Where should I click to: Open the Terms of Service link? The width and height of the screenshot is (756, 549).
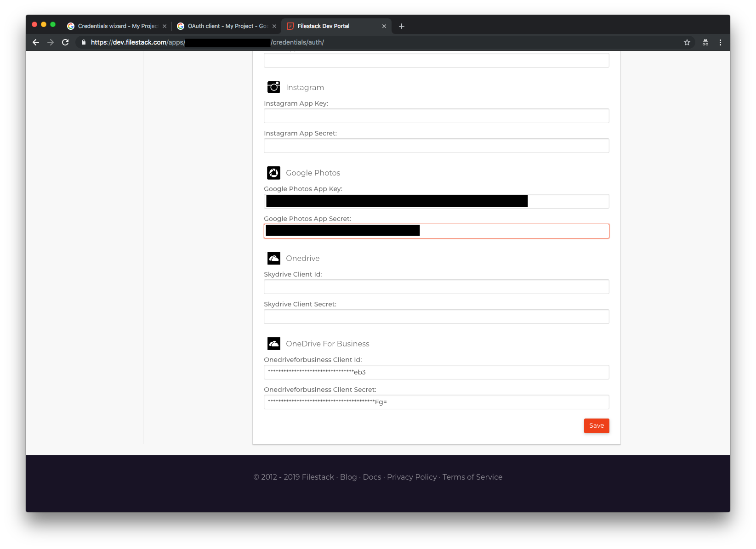[x=472, y=477]
